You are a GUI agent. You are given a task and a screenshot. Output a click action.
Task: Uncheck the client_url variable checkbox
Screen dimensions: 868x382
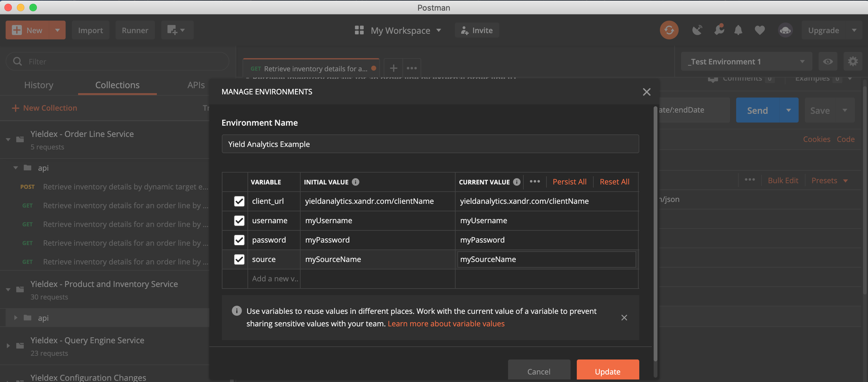tap(239, 201)
